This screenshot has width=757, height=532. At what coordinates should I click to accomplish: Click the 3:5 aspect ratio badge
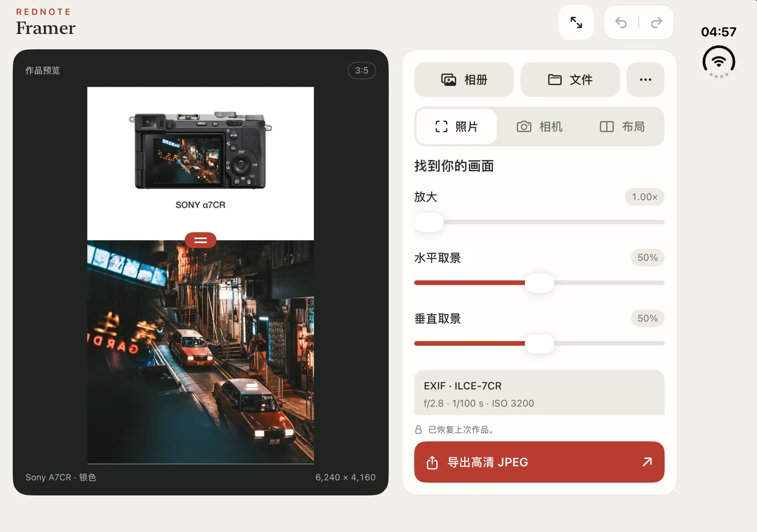click(x=362, y=71)
